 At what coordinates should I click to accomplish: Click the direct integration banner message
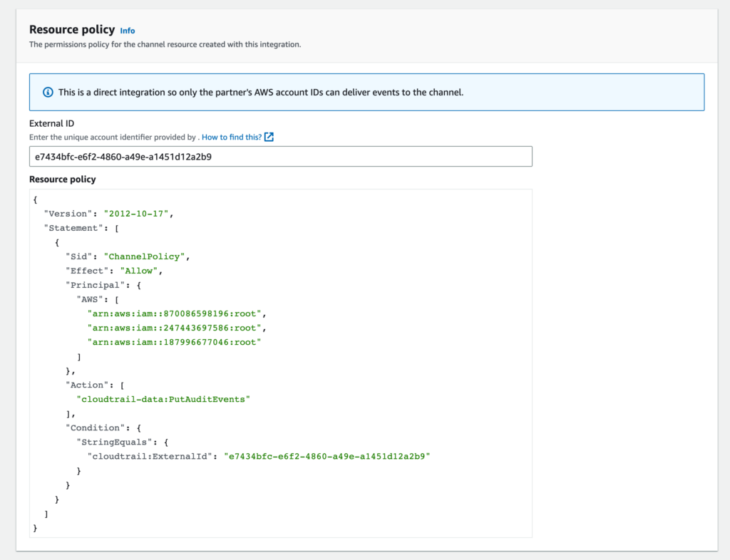(x=261, y=92)
